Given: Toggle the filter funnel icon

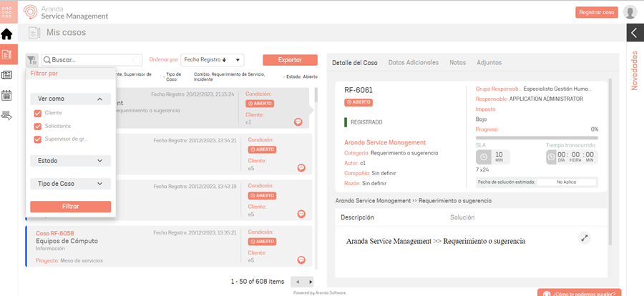Looking at the screenshot, I should (x=32, y=60).
